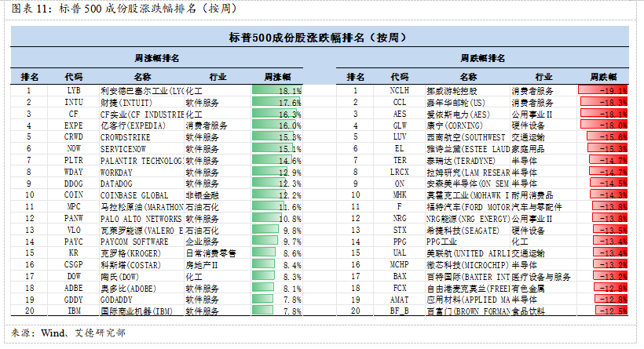This screenshot has height=349, width=644.
Task: Click the BAX ticker cell
Action: coord(399,276)
